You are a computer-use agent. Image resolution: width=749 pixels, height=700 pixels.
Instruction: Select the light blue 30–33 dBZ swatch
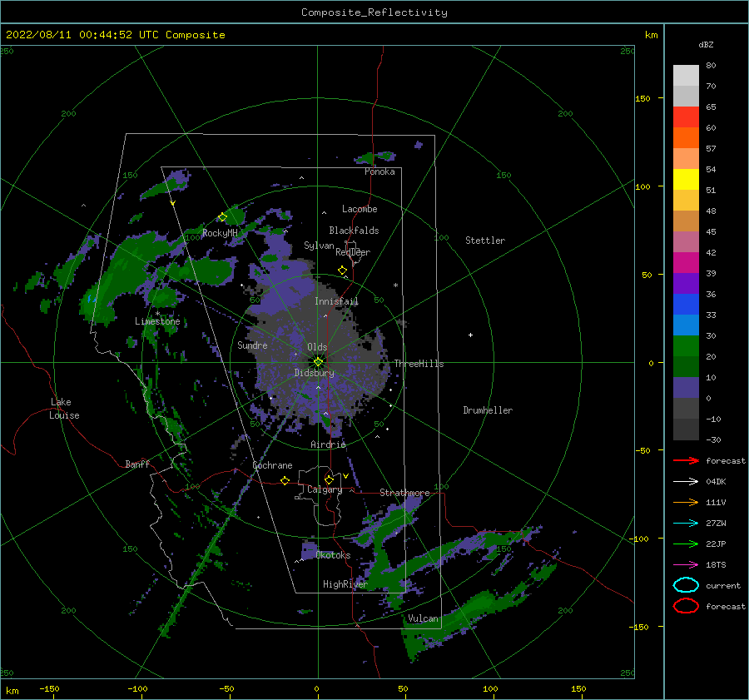(686, 325)
